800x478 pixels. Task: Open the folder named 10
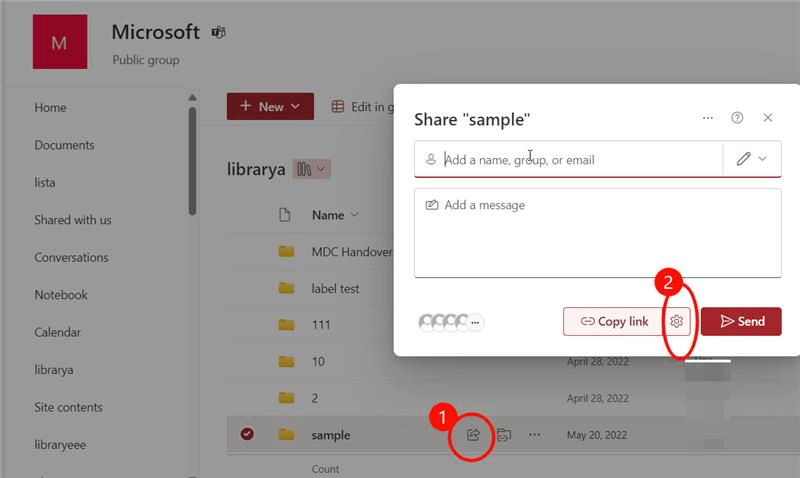(318, 362)
